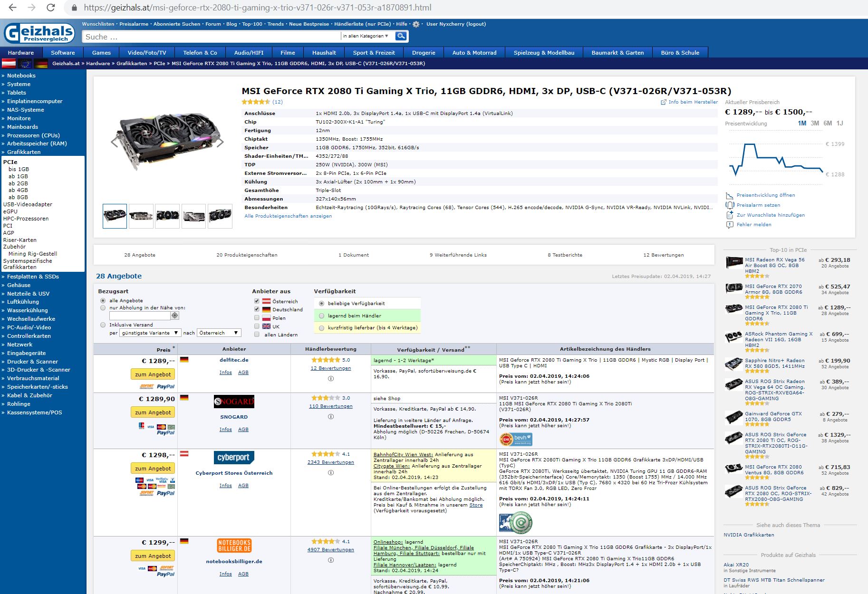This screenshot has height=594, width=868.
Task: Select the 'alle Angebote' radio button
Action: 103,301
